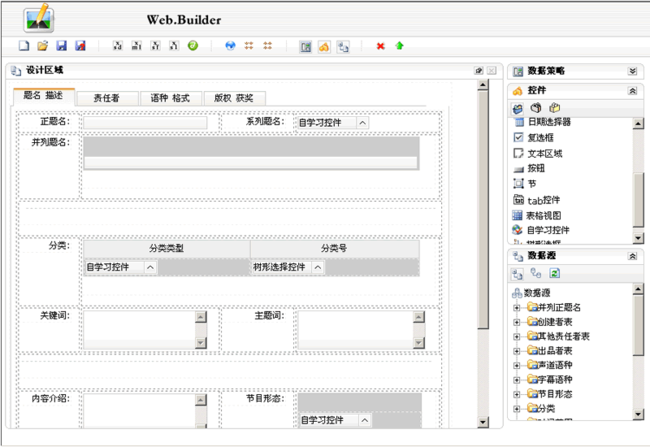Collapse the 控件 panel
650x447 pixels.
632,91
